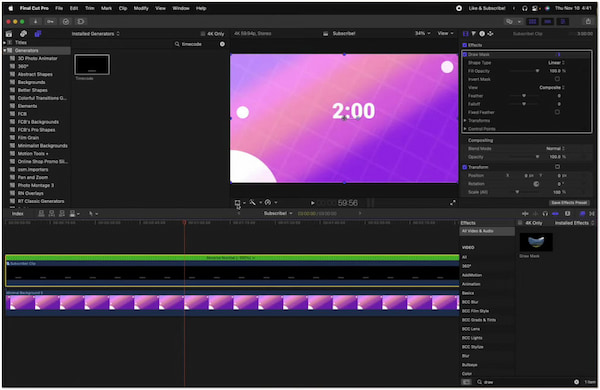Image resolution: width=600 pixels, height=390 pixels.
Task: Switch to the Video inspector tab icon
Action: click(466, 34)
